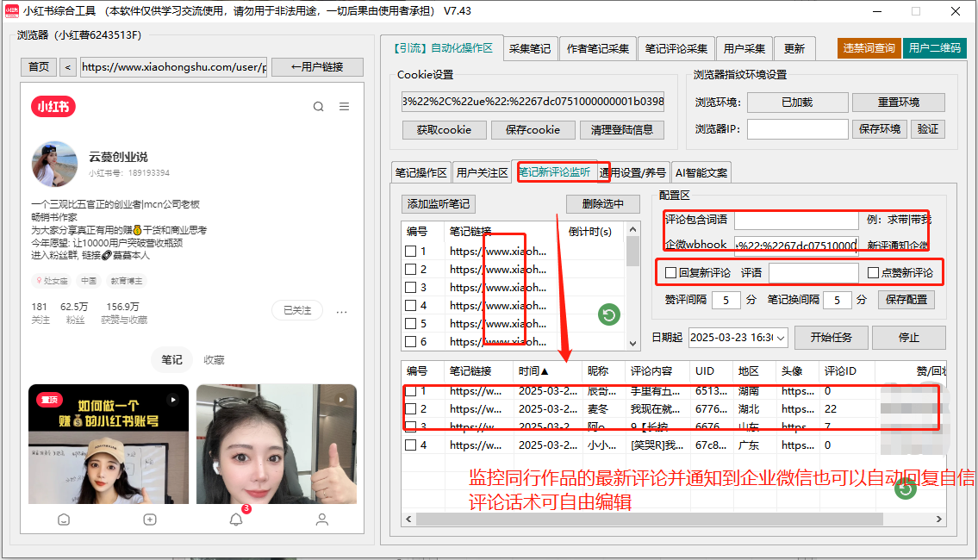The width and height of the screenshot is (978, 560).
Task: Check the checkbox for listening note row 1
Action: (x=411, y=251)
